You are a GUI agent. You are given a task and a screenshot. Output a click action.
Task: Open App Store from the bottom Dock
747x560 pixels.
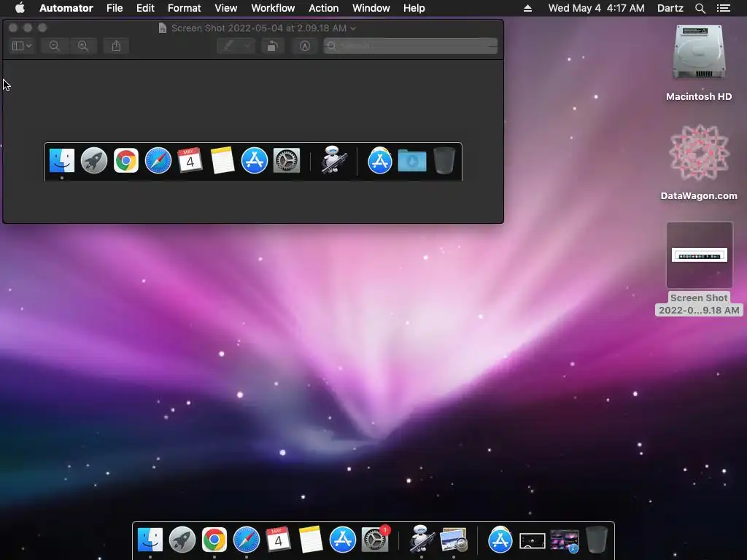(343, 540)
